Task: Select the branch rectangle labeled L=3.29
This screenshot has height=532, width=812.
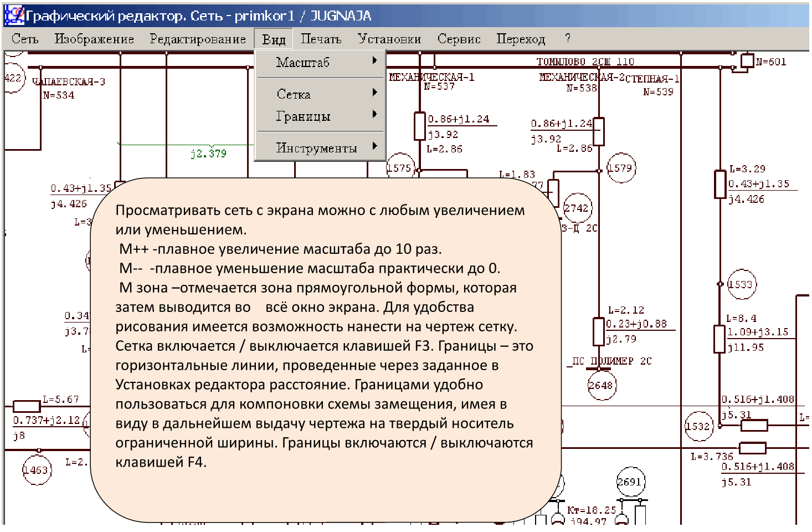Action: pos(720,184)
